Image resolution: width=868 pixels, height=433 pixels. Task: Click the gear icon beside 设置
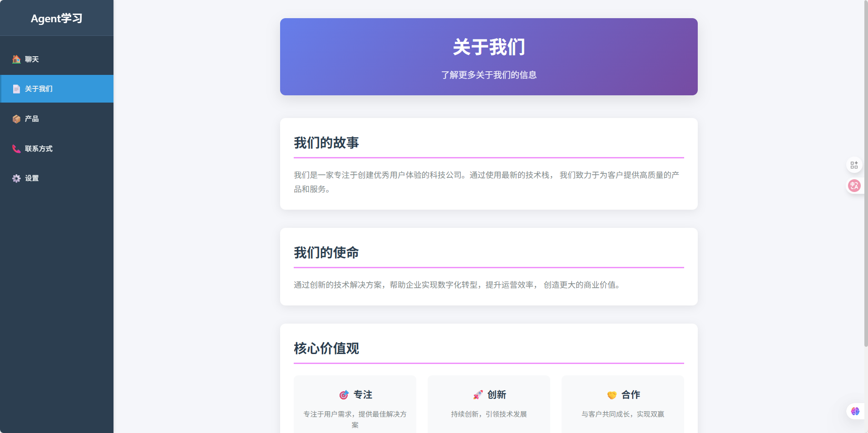pos(16,178)
